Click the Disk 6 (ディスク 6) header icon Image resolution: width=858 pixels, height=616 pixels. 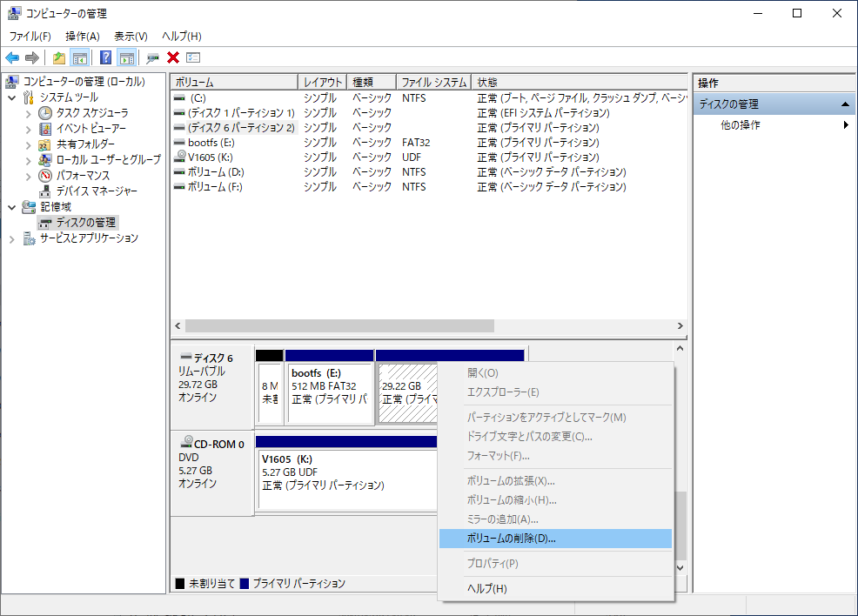tap(186, 357)
